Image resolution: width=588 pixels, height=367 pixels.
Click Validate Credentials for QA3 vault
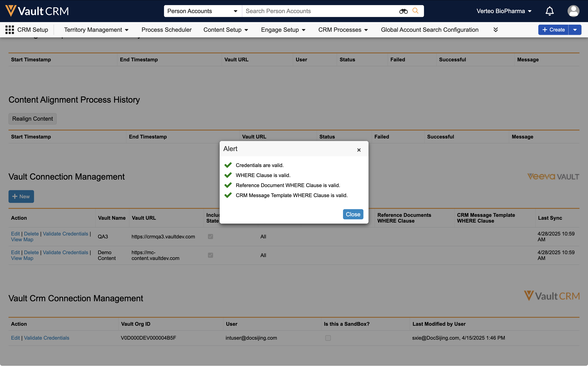[65, 233]
